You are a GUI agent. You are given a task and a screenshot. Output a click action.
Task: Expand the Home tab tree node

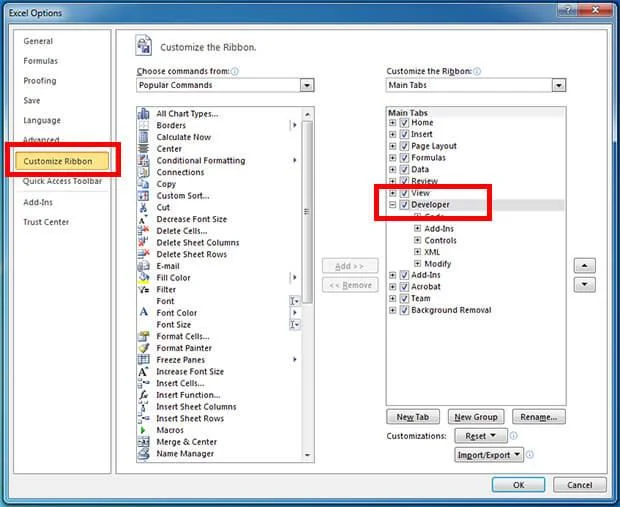pos(392,123)
